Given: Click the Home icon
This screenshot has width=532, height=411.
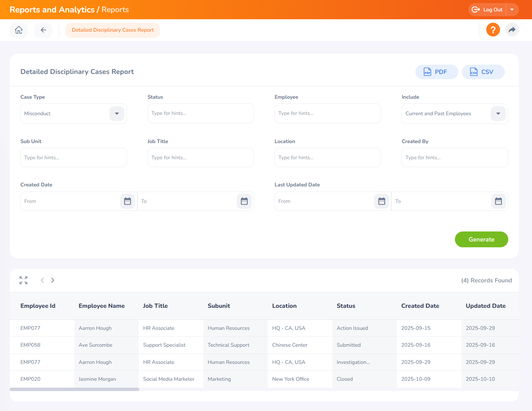Looking at the screenshot, I should tap(19, 30).
